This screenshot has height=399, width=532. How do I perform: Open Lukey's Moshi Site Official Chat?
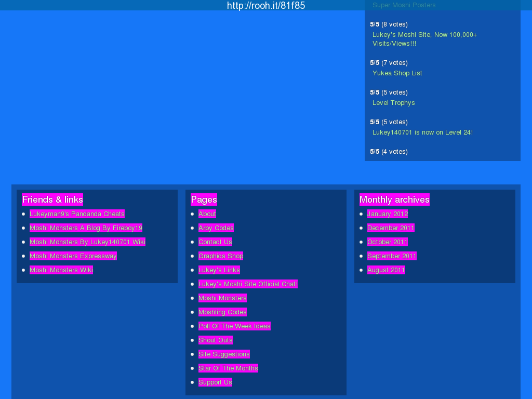[x=247, y=284]
